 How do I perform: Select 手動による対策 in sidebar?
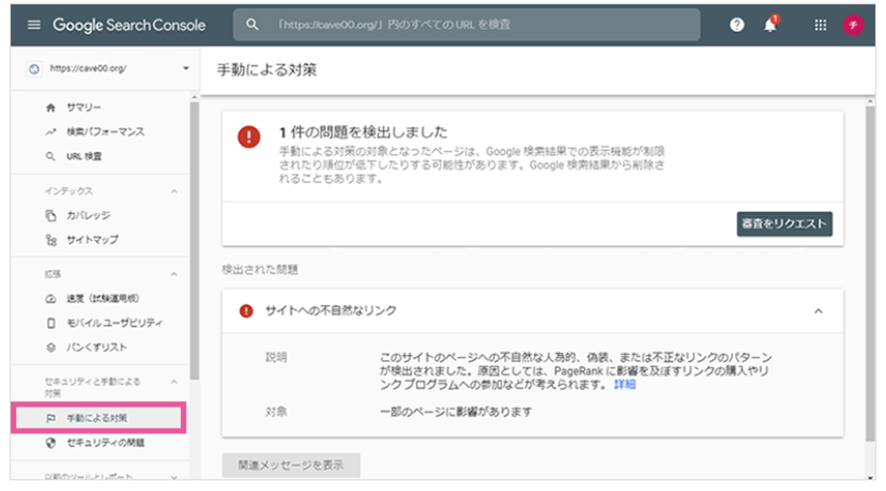click(x=98, y=418)
